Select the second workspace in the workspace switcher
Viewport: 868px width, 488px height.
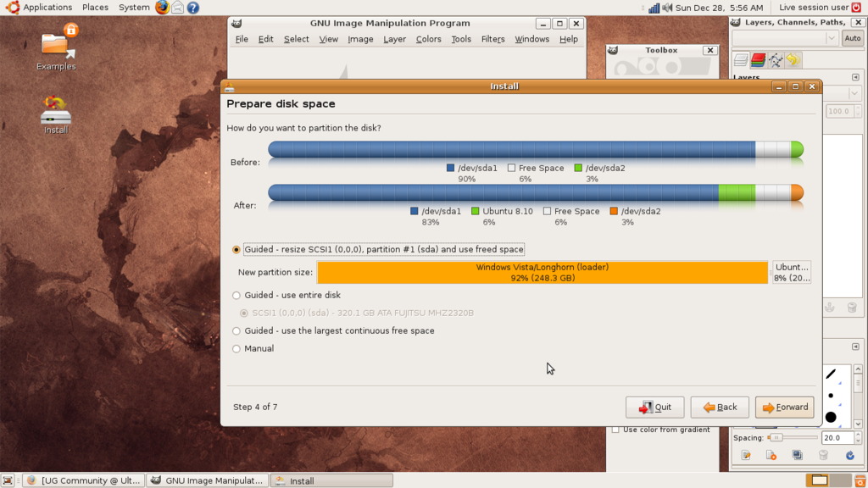tap(840, 480)
